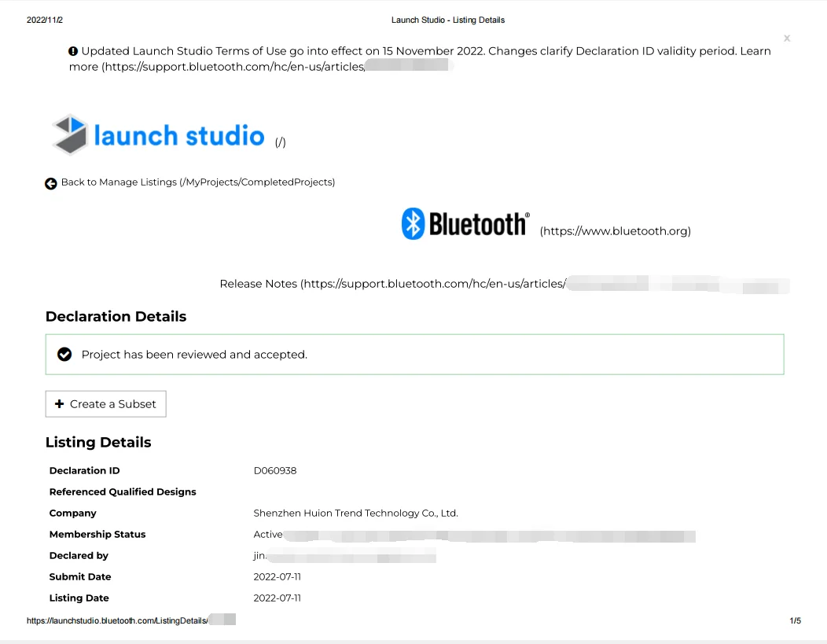Open Back to Manage Listings link
Viewport: 827px width, 644px height.
(x=197, y=182)
